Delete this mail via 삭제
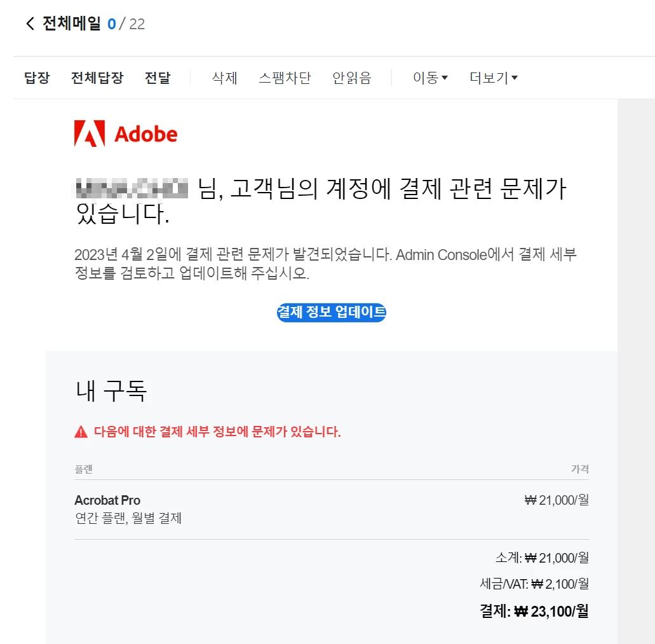This screenshot has width=655, height=644. tap(224, 78)
